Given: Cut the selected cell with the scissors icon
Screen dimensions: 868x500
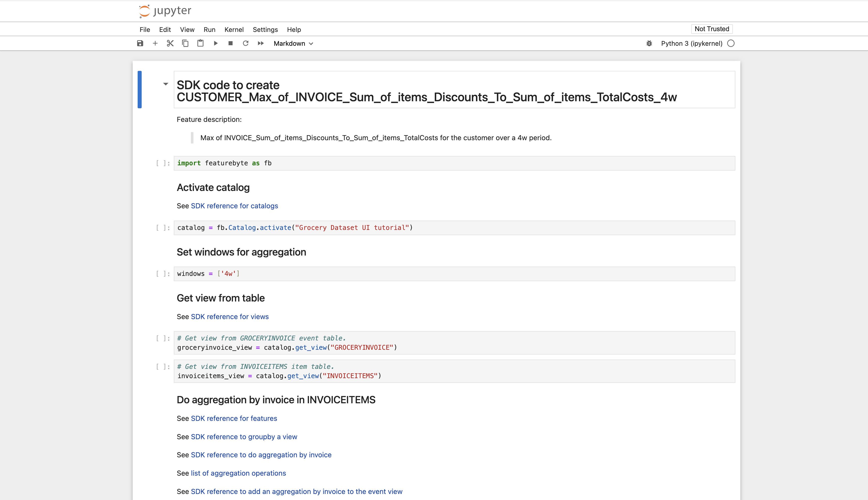Looking at the screenshot, I should pos(170,43).
